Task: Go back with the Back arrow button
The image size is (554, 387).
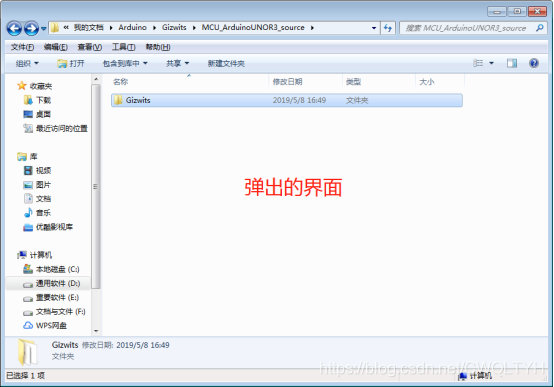Action: tap(14, 28)
